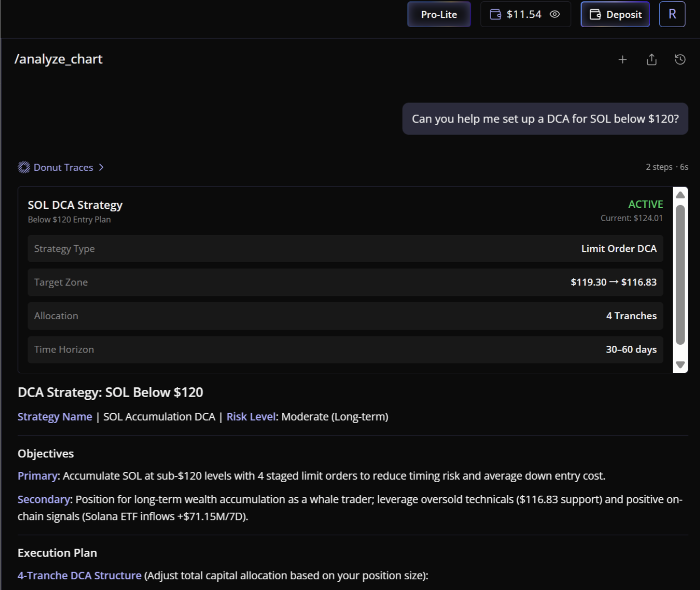Click the Strategy Name link
Viewport: 700px width, 590px height.
click(55, 417)
